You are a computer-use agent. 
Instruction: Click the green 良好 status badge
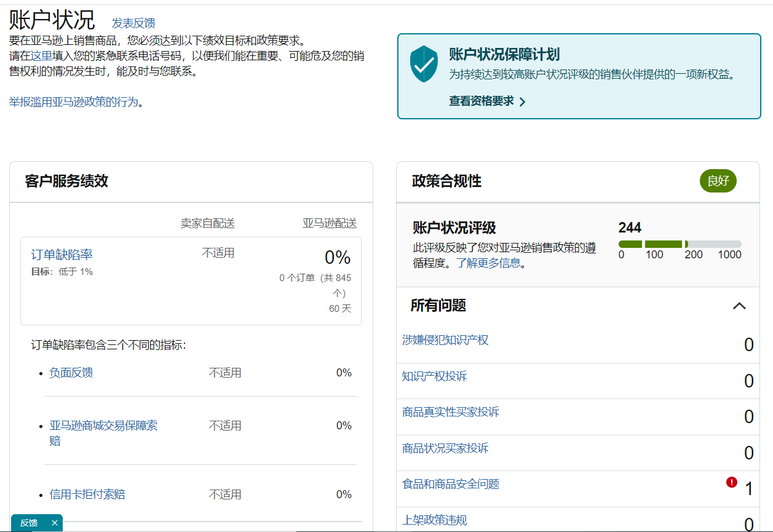coord(718,181)
